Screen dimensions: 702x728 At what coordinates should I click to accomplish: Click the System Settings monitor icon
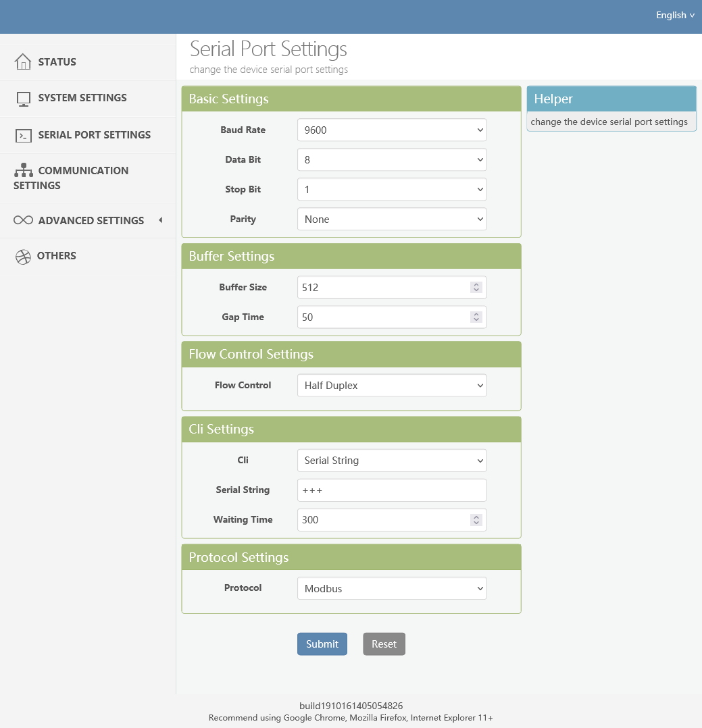(x=24, y=99)
